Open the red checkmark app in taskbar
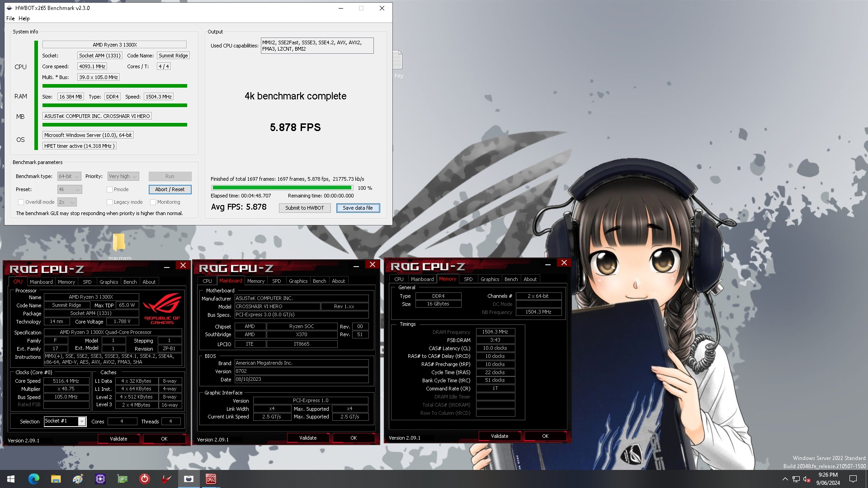The image size is (868, 488). click(166, 479)
